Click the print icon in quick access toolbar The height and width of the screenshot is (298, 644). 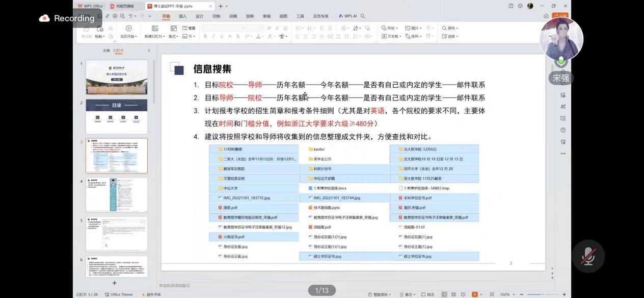tap(114, 16)
